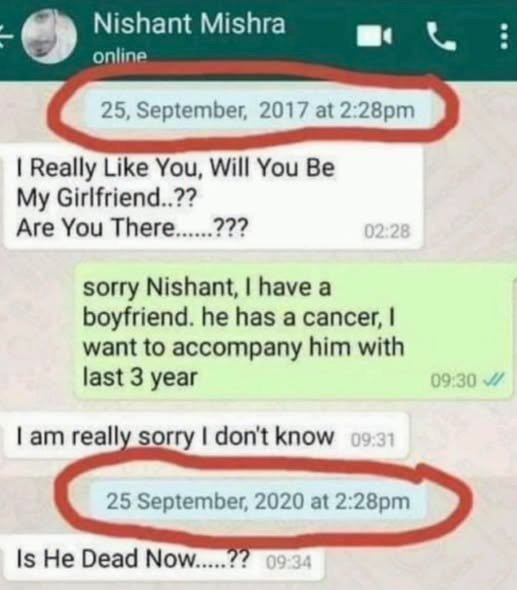Start a voice call via phone icon
Screen dimensions: 517x590
coord(441,36)
